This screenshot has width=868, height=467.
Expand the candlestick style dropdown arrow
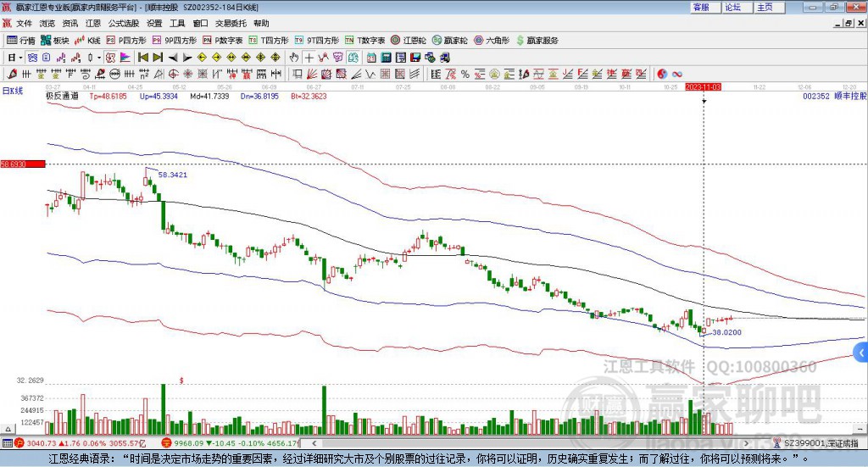99,58
